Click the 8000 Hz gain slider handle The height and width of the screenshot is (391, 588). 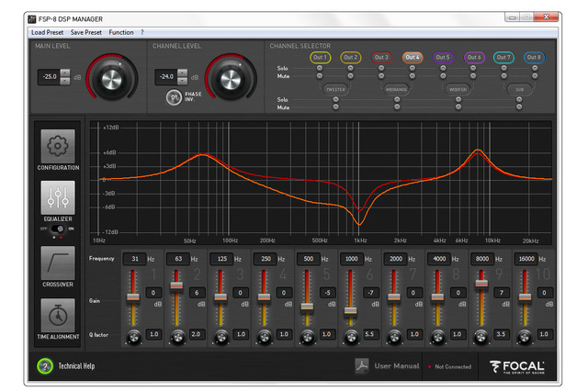click(481, 283)
